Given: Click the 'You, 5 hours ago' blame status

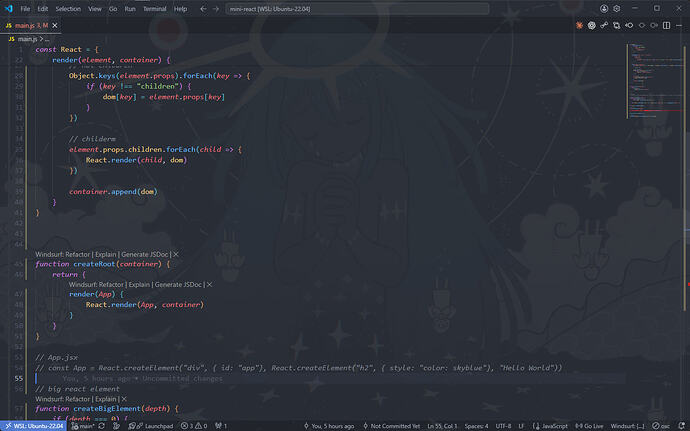Looking at the screenshot, I should [x=329, y=426].
